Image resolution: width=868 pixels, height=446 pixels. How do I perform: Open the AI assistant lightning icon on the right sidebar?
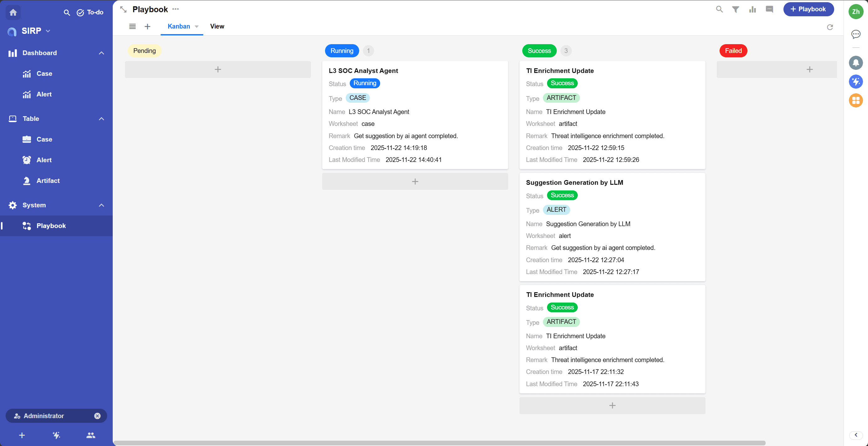tap(855, 81)
